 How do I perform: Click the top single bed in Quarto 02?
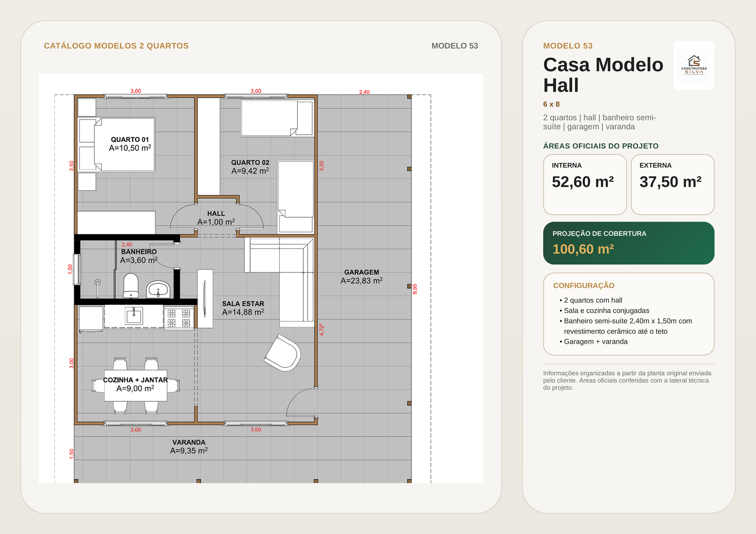(277, 118)
